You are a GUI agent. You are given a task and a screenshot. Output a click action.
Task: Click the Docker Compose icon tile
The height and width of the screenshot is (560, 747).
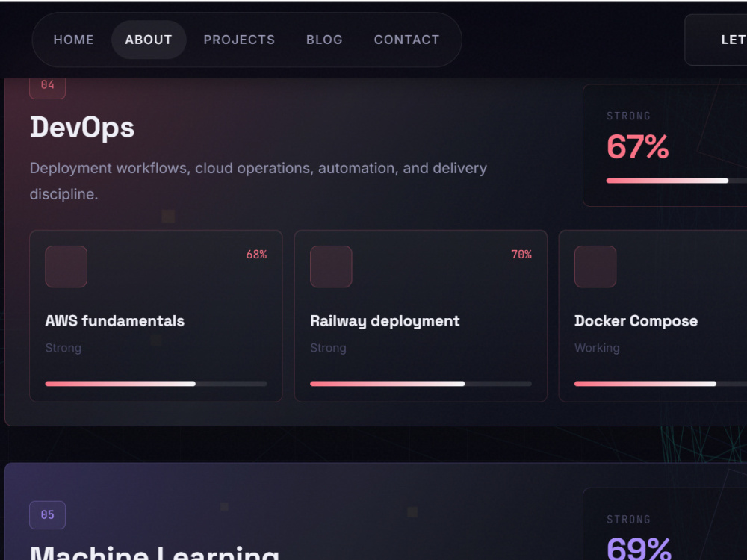(x=595, y=267)
